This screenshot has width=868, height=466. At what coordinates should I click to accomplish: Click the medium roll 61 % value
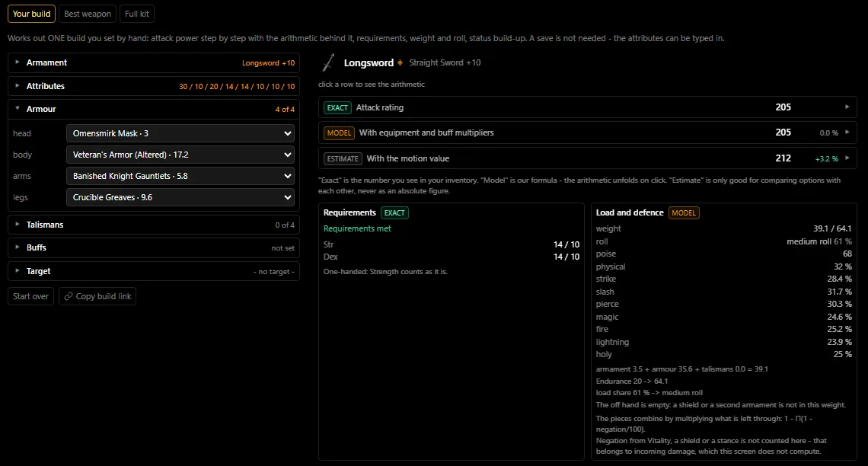[819, 241]
